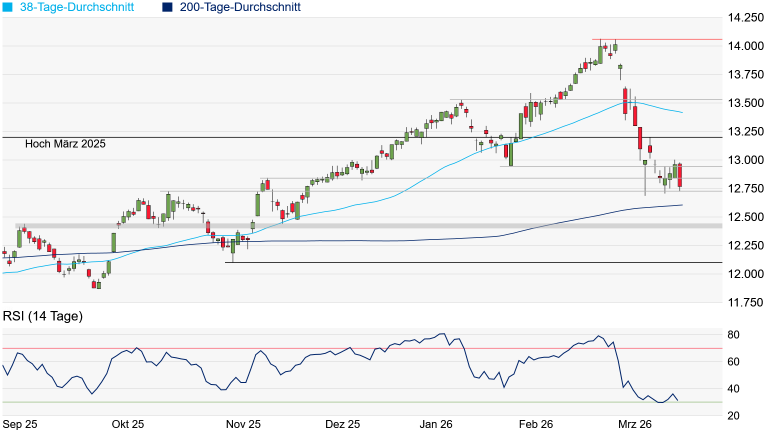Click the Sep 25 date axis label

click(20, 423)
